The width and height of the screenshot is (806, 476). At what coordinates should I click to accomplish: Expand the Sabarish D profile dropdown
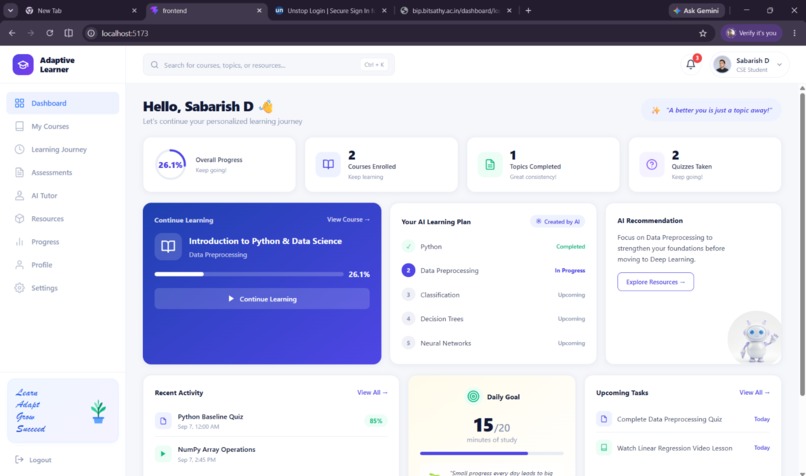779,65
